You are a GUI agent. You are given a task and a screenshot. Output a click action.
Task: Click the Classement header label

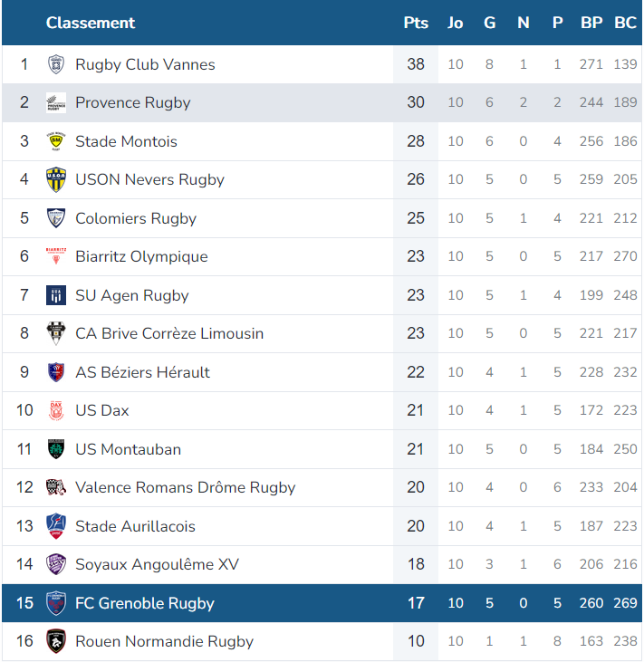point(91,23)
